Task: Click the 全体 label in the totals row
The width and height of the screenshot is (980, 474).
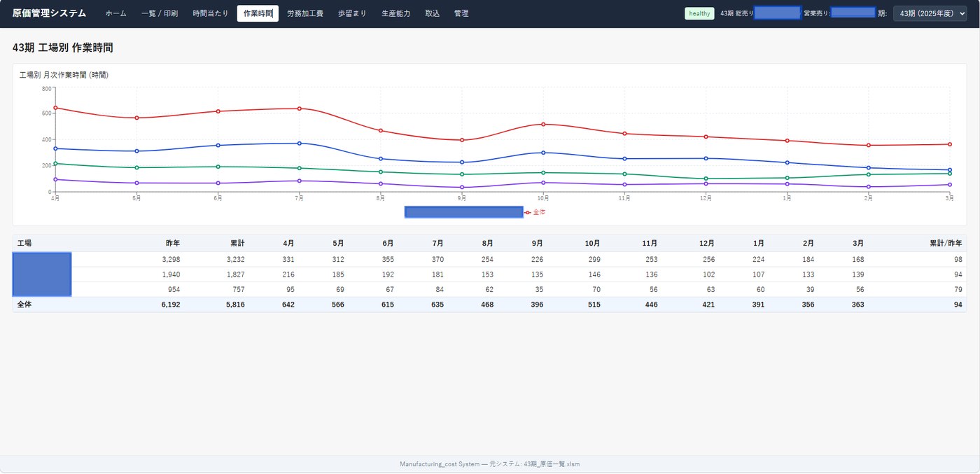Action: tap(24, 305)
